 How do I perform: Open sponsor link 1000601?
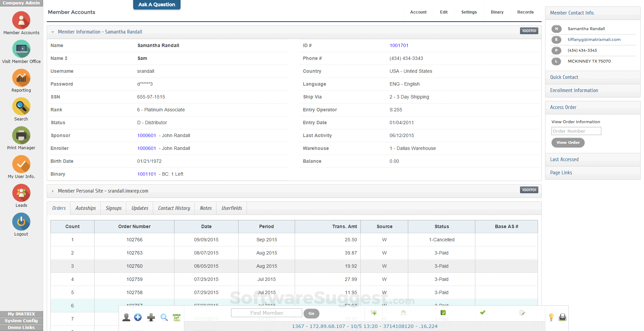click(147, 135)
